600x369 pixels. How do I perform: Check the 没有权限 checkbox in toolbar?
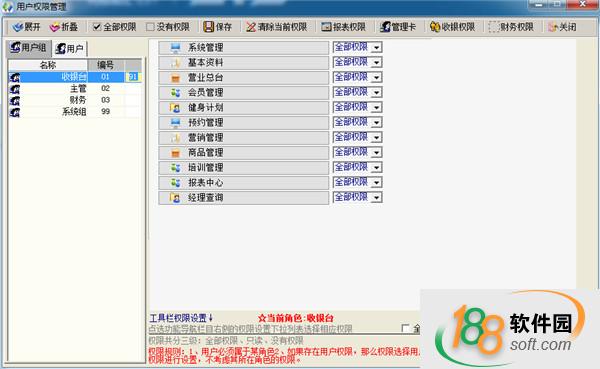150,27
